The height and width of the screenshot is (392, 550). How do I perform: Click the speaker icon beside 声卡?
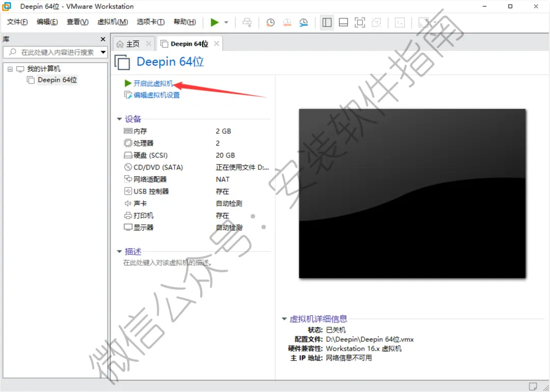click(x=128, y=203)
